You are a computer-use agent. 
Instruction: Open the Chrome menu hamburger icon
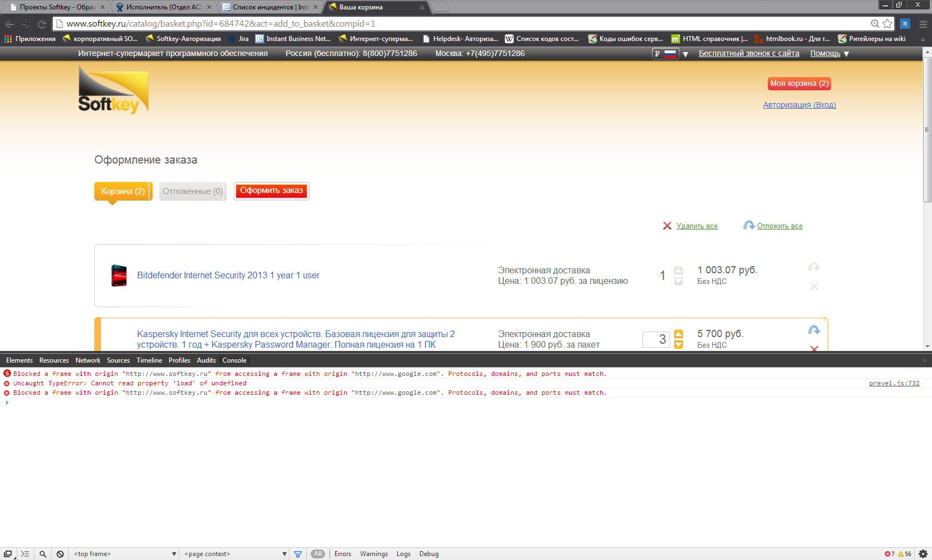tap(923, 24)
